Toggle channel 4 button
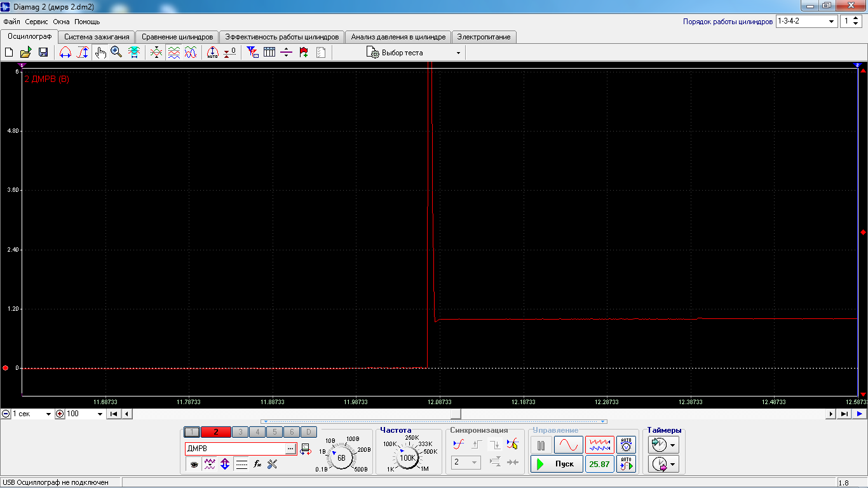The width and height of the screenshot is (868, 488). point(257,432)
